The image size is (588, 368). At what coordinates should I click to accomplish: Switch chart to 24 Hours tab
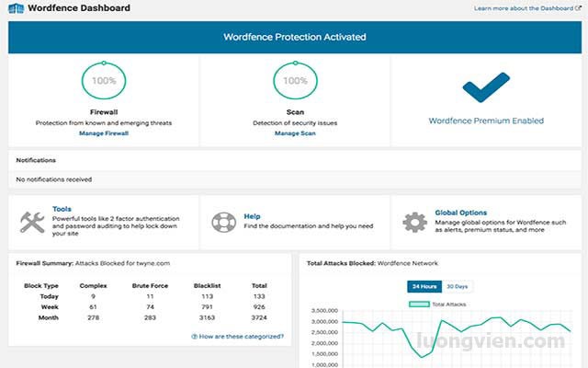[424, 286]
